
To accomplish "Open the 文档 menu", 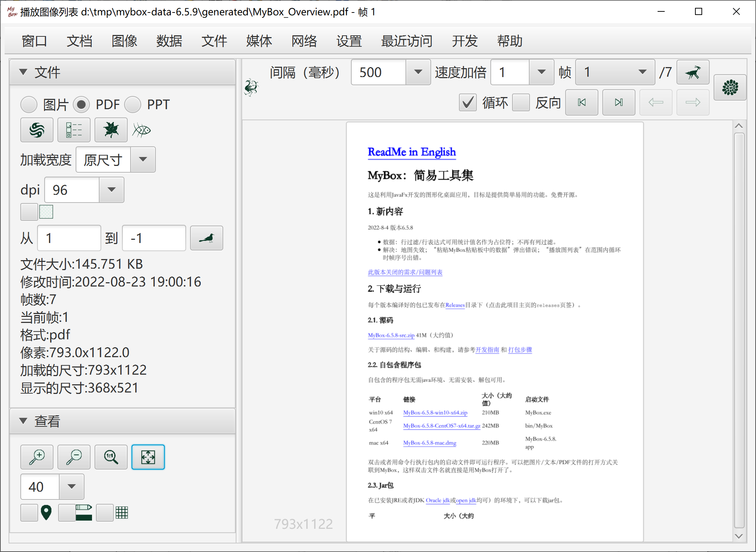I will pos(79,41).
